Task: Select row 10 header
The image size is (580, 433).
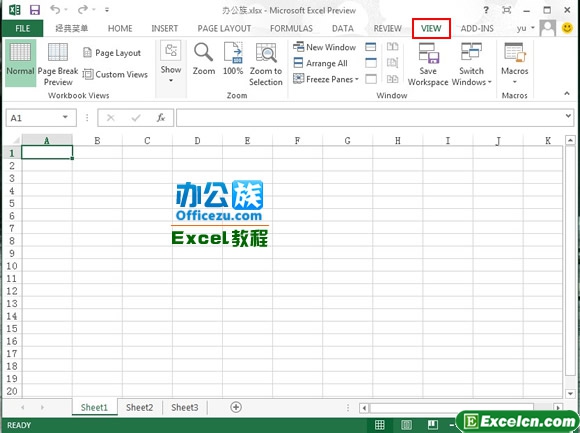Action: click(x=11, y=266)
